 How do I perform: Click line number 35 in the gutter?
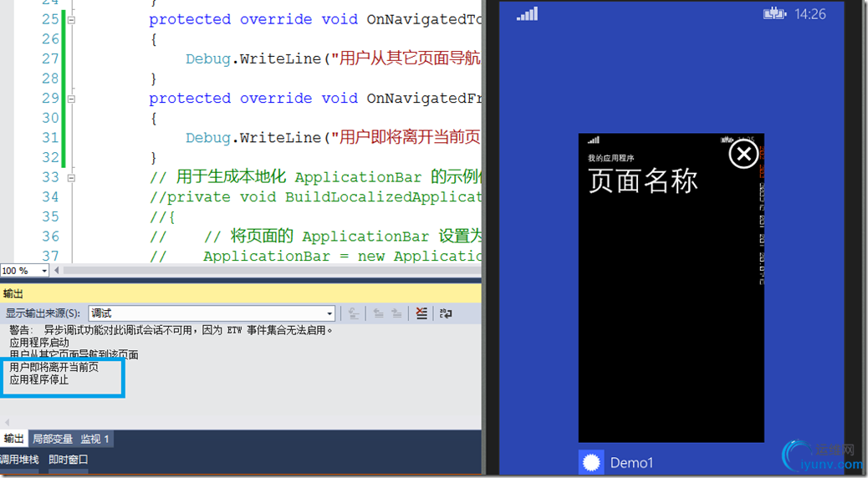click(50, 216)
